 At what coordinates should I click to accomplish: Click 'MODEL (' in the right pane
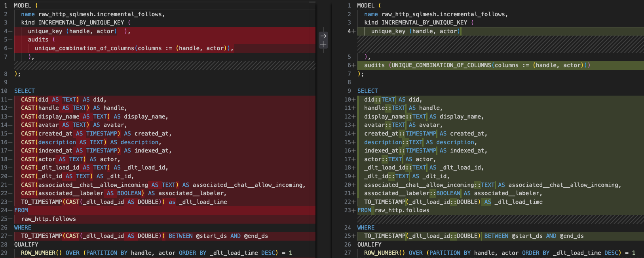click(369, 6)
